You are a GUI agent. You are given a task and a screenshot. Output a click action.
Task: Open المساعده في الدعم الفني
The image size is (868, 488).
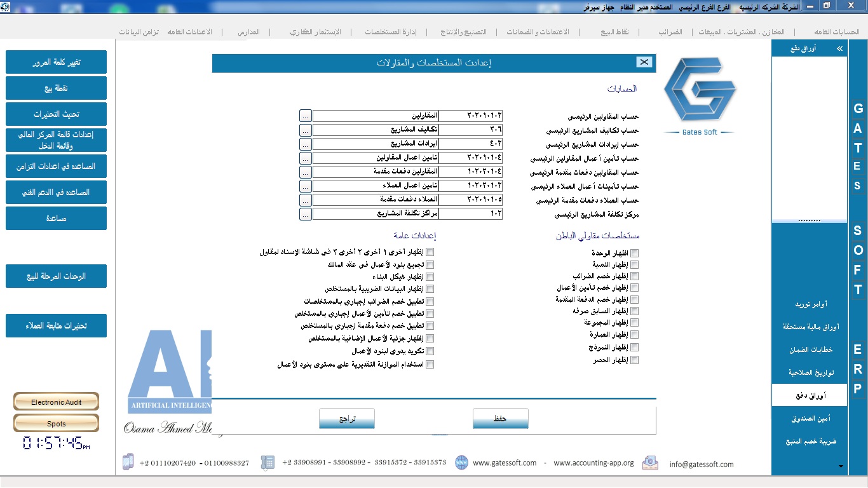57,192
